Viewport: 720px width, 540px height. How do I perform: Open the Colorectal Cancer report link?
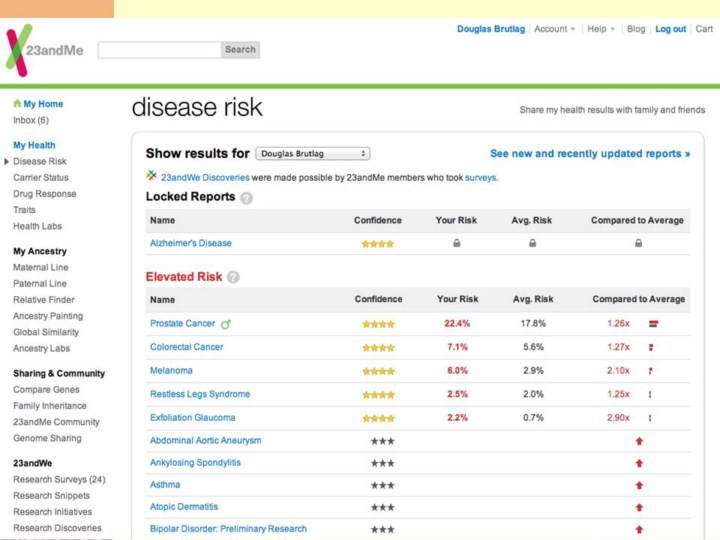tap(187, 347)
